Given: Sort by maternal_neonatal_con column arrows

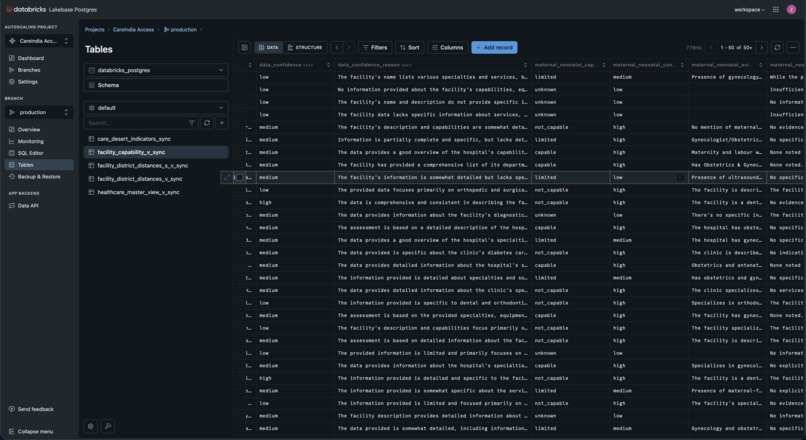Looking at the screenshot, I should coord(682,65).
